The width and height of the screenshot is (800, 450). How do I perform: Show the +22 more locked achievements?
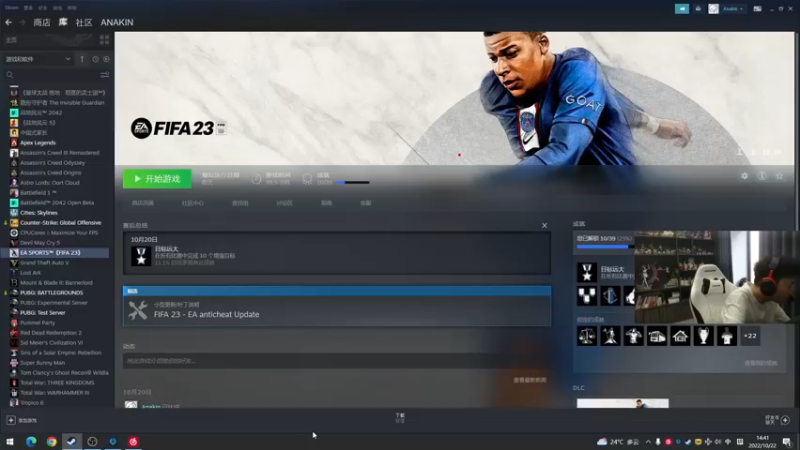tap(750, 336)
